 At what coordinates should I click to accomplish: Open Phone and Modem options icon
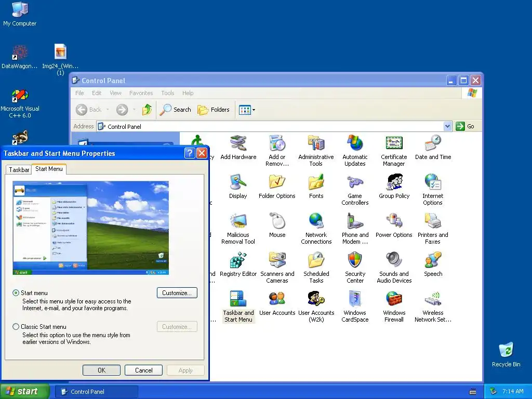click(x=355, y=229)
